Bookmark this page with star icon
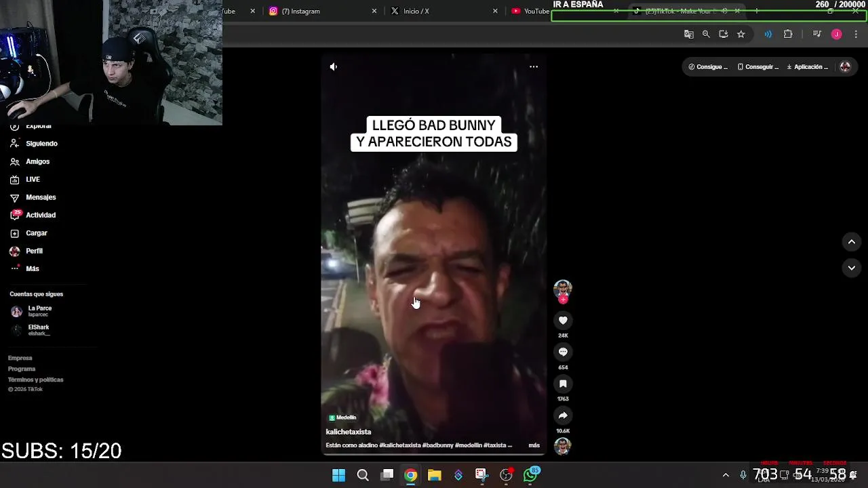This screenshot has height=488, width=868. coord(741,34)
